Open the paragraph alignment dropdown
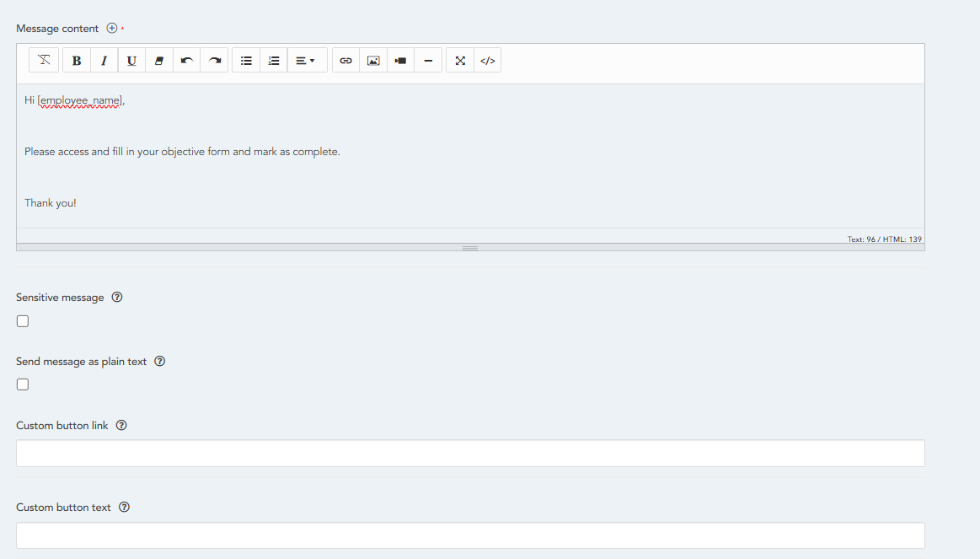The height and width of the screenshot is (559, 980). click(306, 61)
